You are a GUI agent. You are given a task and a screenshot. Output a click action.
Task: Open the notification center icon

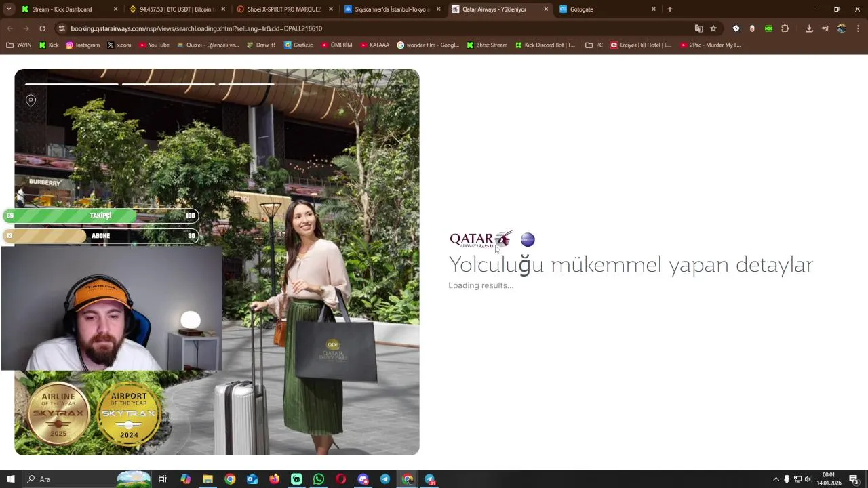854,479
